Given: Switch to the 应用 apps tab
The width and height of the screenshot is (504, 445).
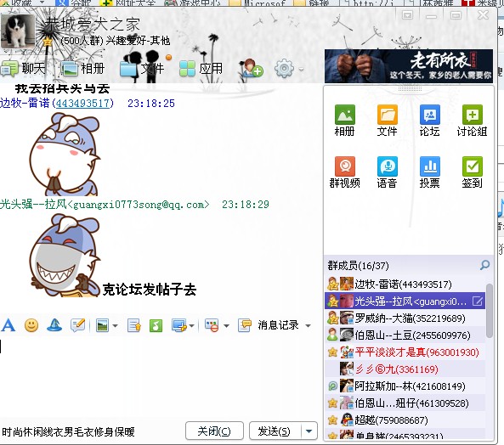Looking at the screenshot, I should pyautogui.click(x=201, y=69).
